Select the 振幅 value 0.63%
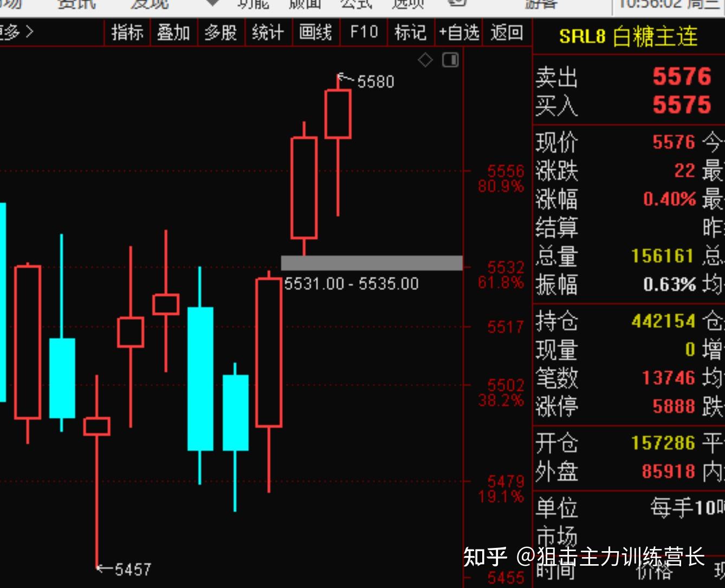Image resolution: width=725 pixels, height=588 pixels. pos(669,284)
